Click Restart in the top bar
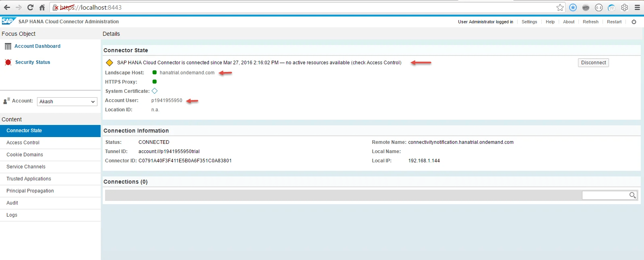Image resolution: width=644 pixels, height=260 pixels. tap(614, 22)
